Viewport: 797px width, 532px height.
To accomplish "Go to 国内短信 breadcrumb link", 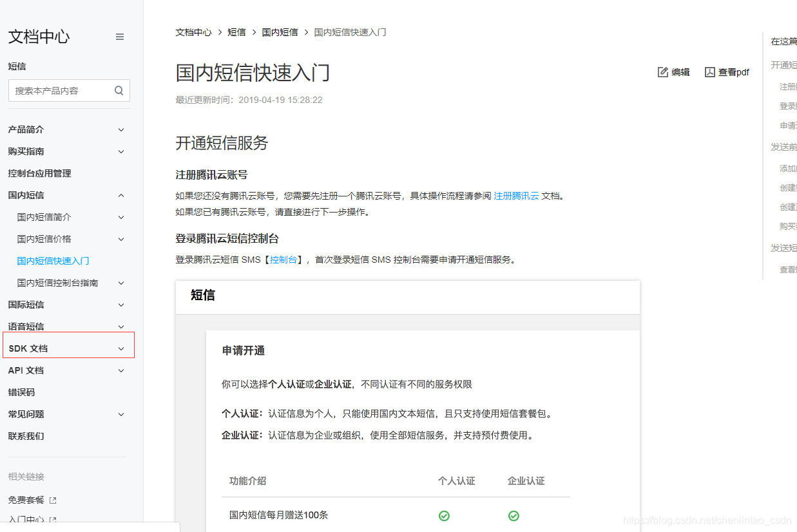I will pos(280,32).
